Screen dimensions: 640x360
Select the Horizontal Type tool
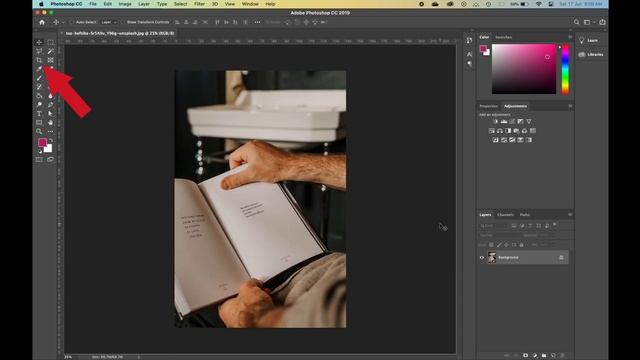coord(39,113)
